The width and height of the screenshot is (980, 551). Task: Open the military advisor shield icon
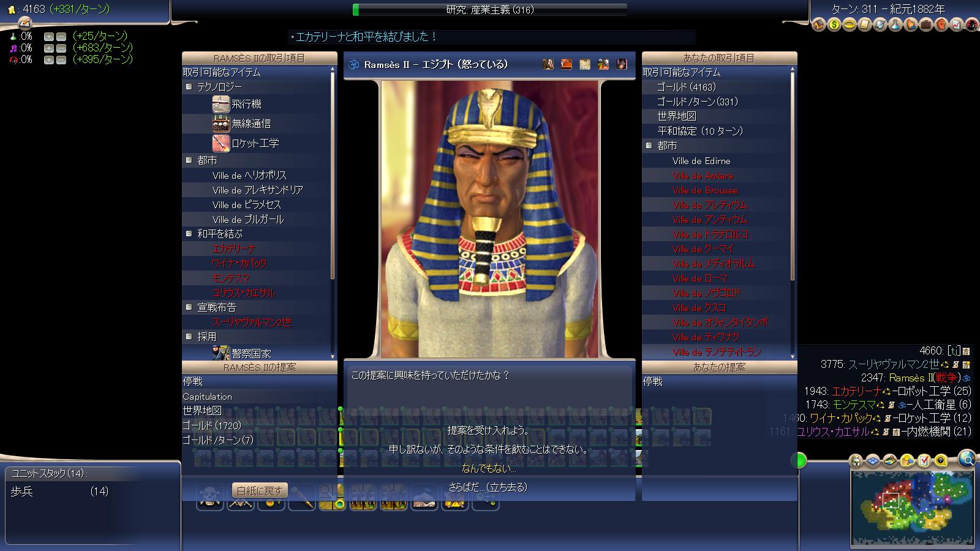(880, 25)
